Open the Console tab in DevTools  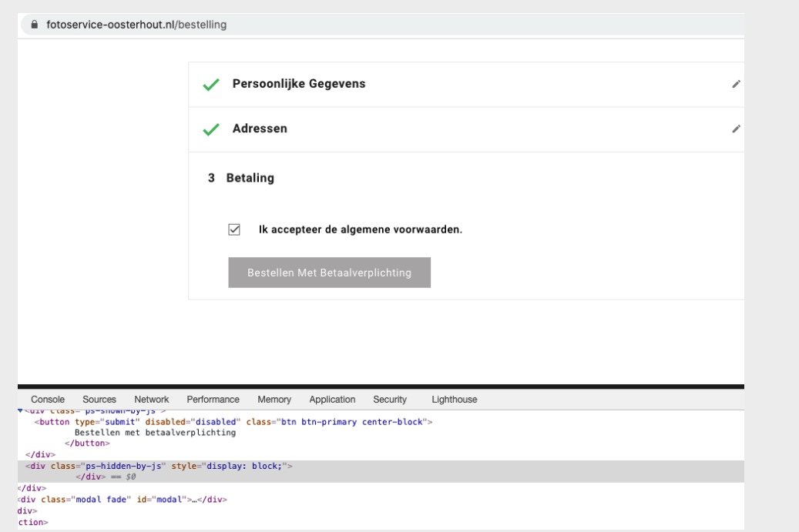click(x=48, y=400)
